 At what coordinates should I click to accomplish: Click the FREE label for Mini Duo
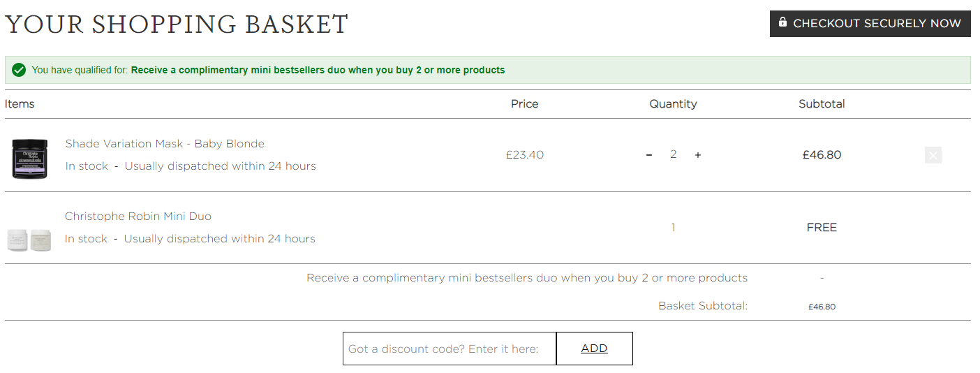[822, 228]
